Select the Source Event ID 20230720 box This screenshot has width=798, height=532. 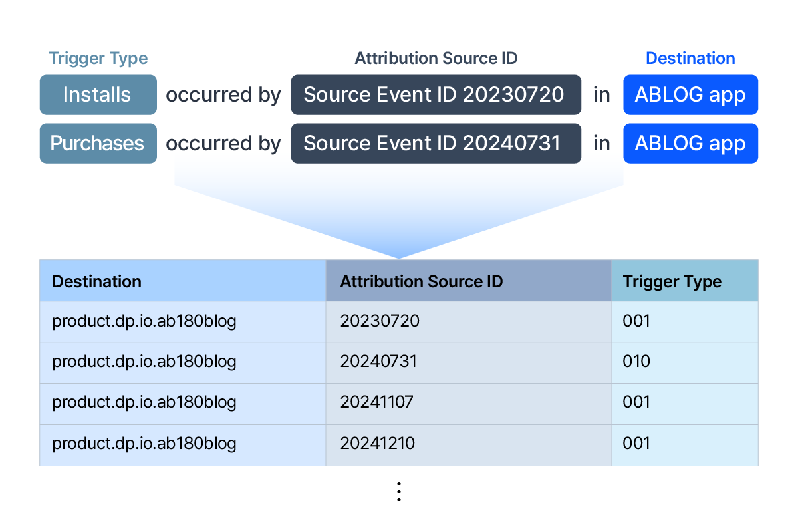point(436,95)
